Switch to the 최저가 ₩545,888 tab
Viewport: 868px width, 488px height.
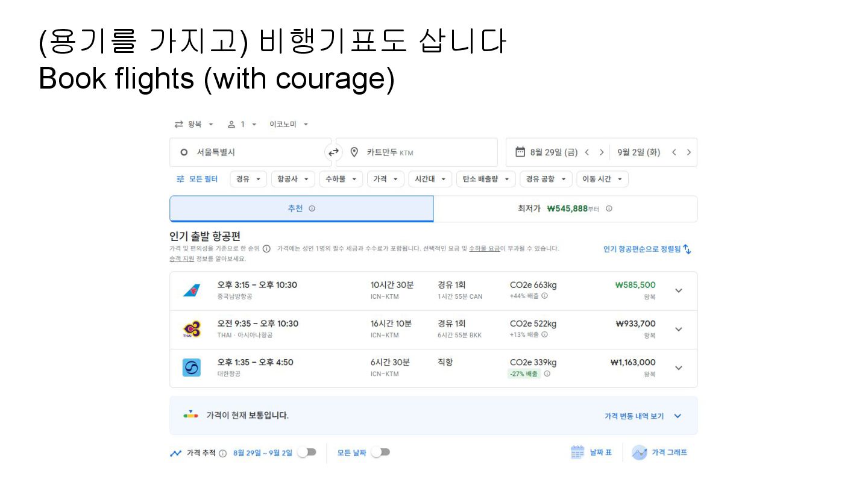[x=565, y=208]
